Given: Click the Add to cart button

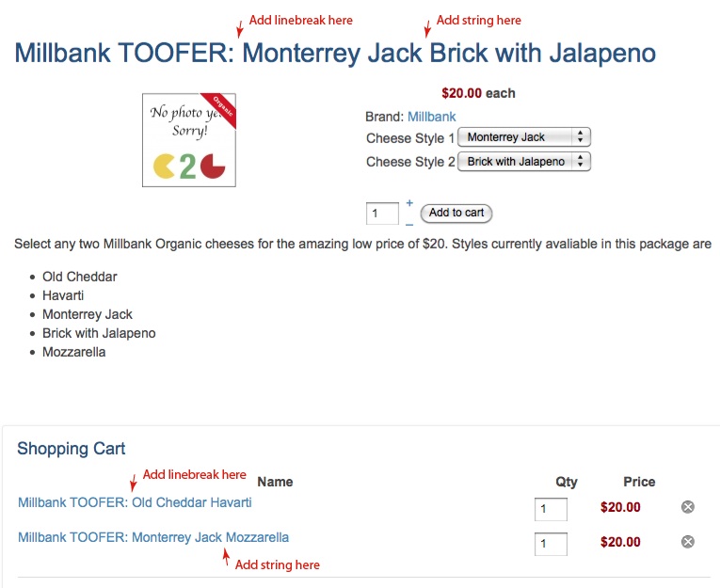Looking at the screenshot, I should click(x=456, y=213).
